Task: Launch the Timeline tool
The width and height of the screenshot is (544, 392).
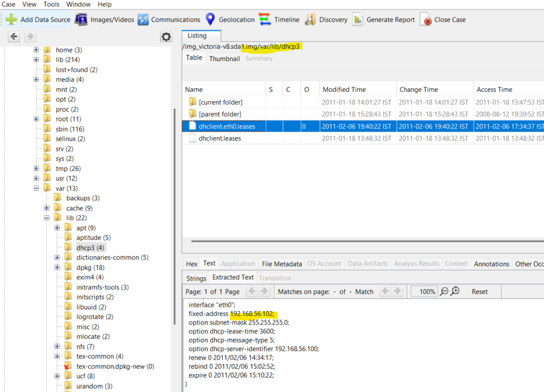Action: coord(279,20)
